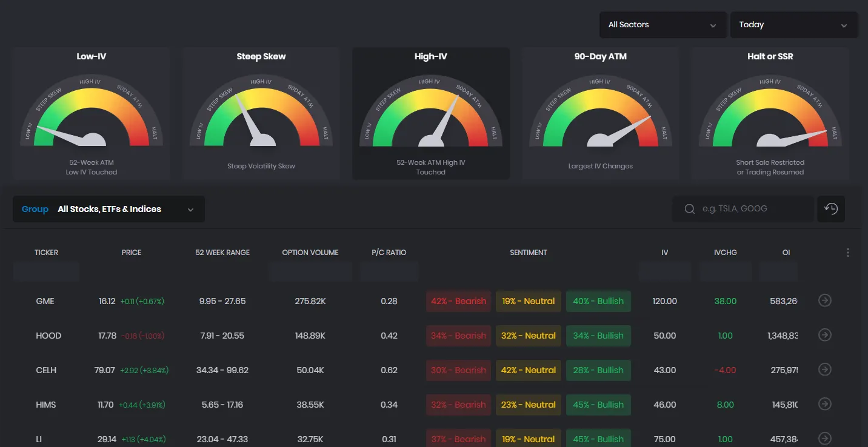Open HIMS row details arrow
Screen dimensions: 868x447
824,404
